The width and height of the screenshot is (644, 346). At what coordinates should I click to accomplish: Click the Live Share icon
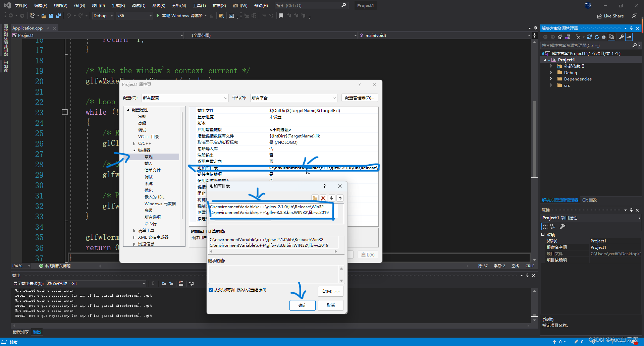pyautogui.click(x=610, y=16)
